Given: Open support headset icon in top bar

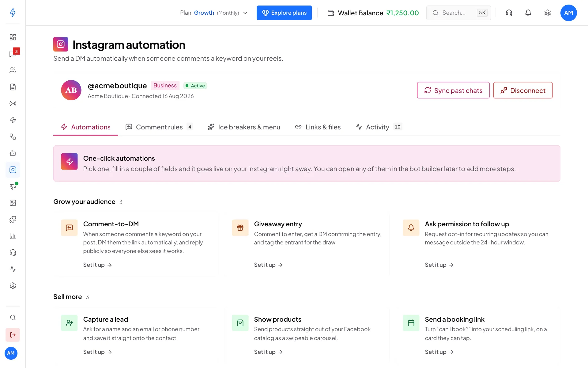Looking at the screenshot, I should pos(509,13).
